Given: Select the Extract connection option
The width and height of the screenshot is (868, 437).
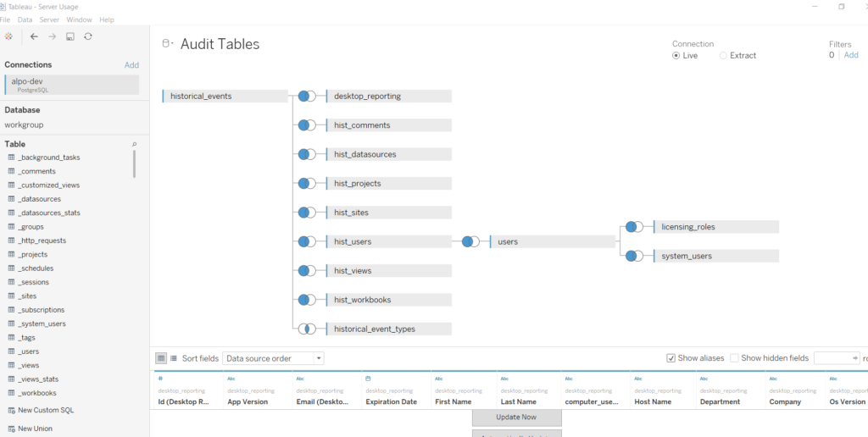Looking at the screenshot, I should pyautogui.click(x=723, y=56).
